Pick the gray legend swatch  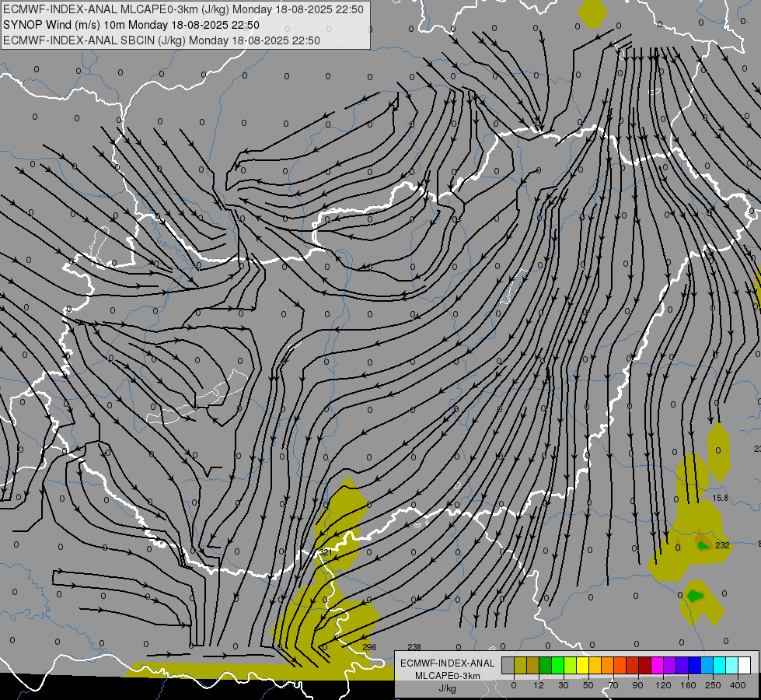point(508,665)
